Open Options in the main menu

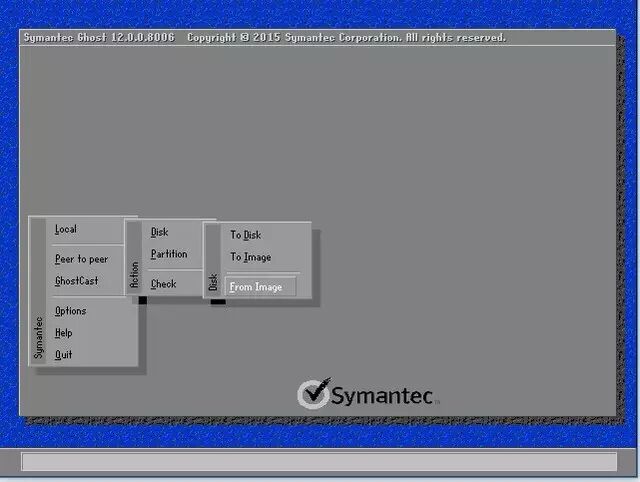71,311
